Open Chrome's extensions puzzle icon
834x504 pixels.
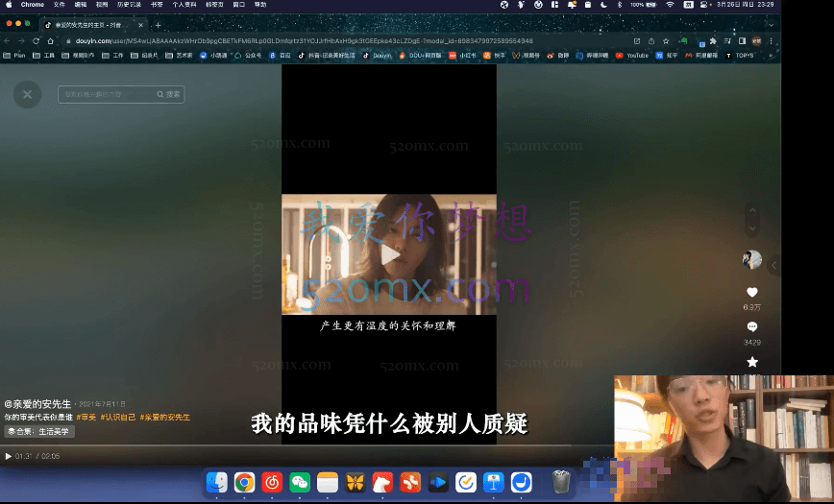(x=713, y=41)
